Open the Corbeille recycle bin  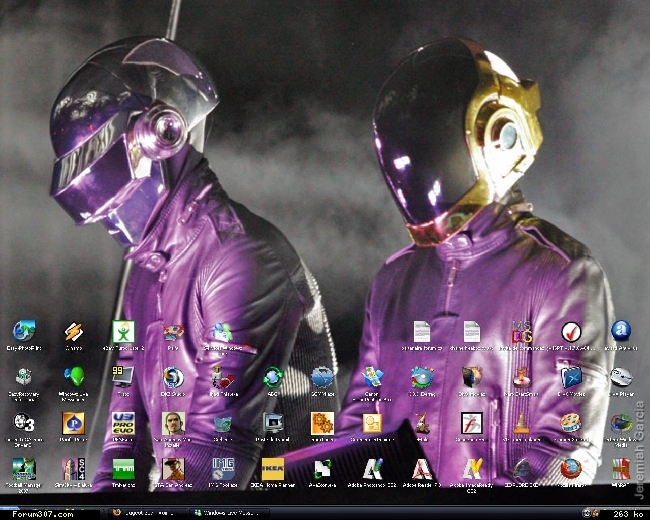pos(223,424)
